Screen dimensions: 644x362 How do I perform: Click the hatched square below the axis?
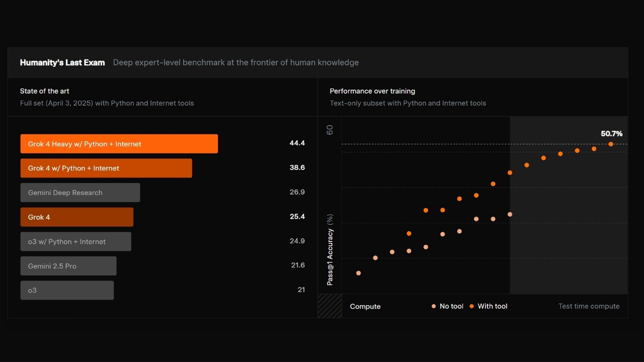tap(330, 306)
